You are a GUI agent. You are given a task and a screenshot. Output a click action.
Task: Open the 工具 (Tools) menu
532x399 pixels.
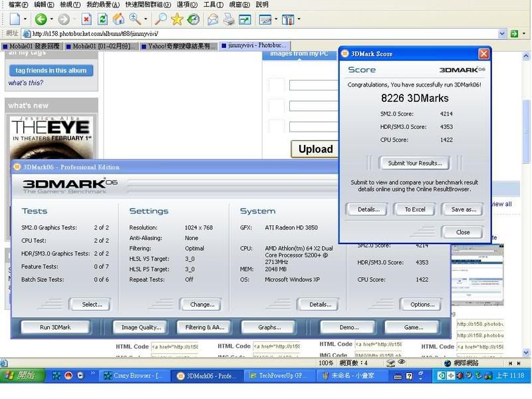point(212,5)
